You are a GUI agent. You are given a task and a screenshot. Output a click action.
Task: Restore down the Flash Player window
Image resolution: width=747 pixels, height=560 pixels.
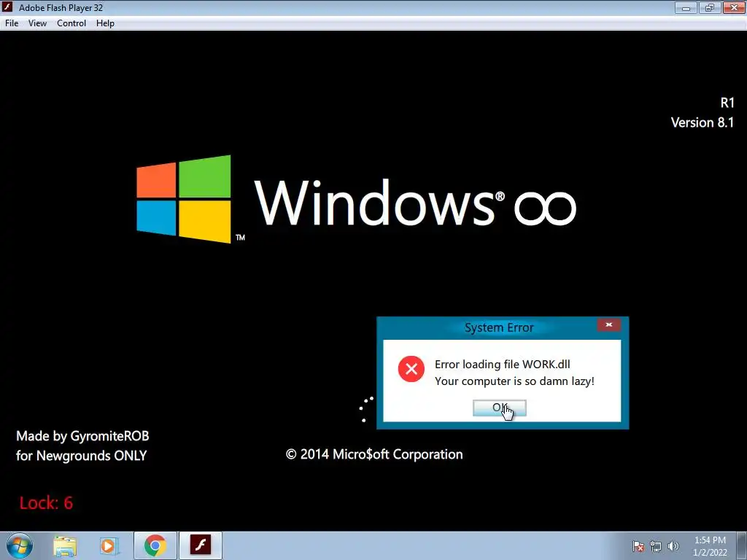coord(710,7)
